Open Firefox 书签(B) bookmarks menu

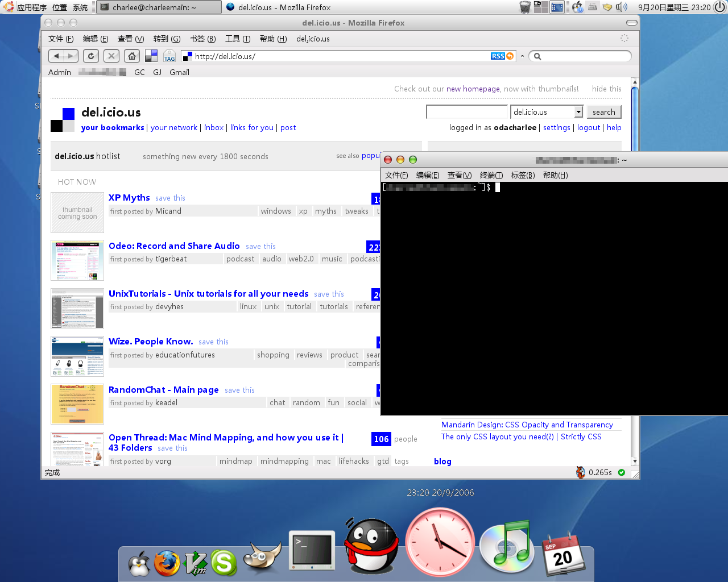click(x=202, y=39)
